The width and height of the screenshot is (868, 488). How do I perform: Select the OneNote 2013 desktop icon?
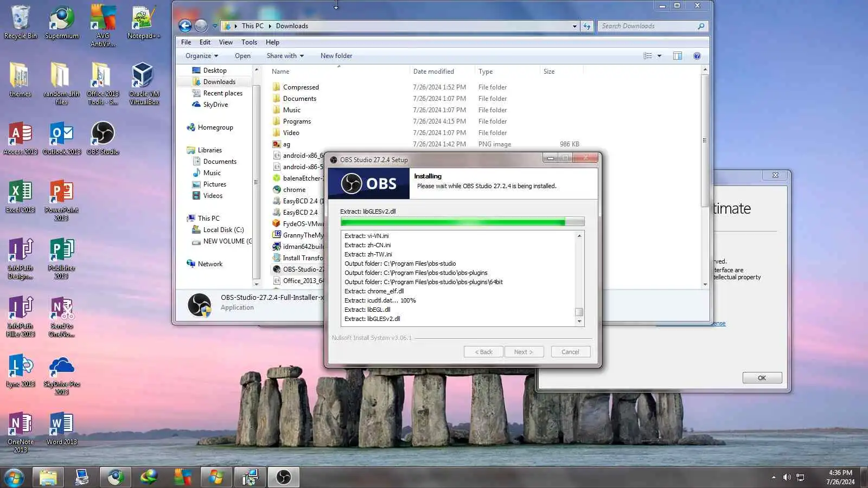coord(20,433)
